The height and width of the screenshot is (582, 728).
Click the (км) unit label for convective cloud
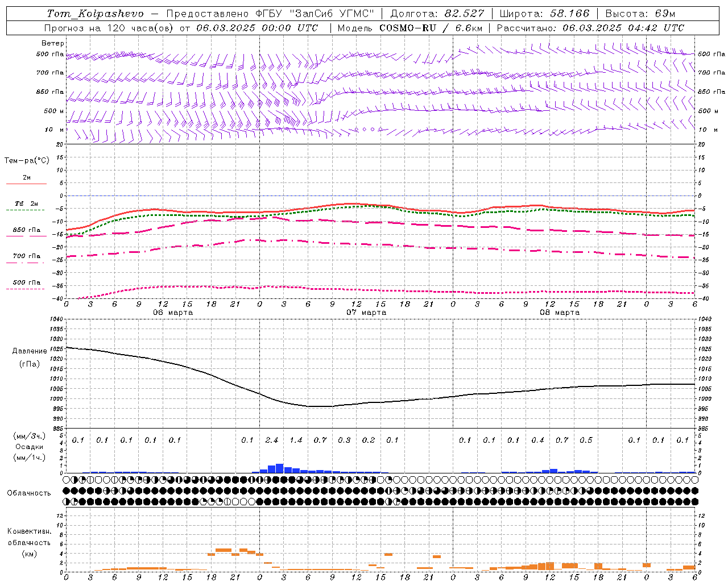pos(30,554)
